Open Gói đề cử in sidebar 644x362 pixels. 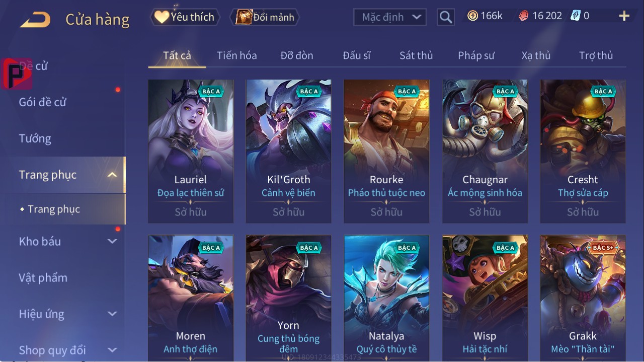pyautogui.click(x=43, y=102)
